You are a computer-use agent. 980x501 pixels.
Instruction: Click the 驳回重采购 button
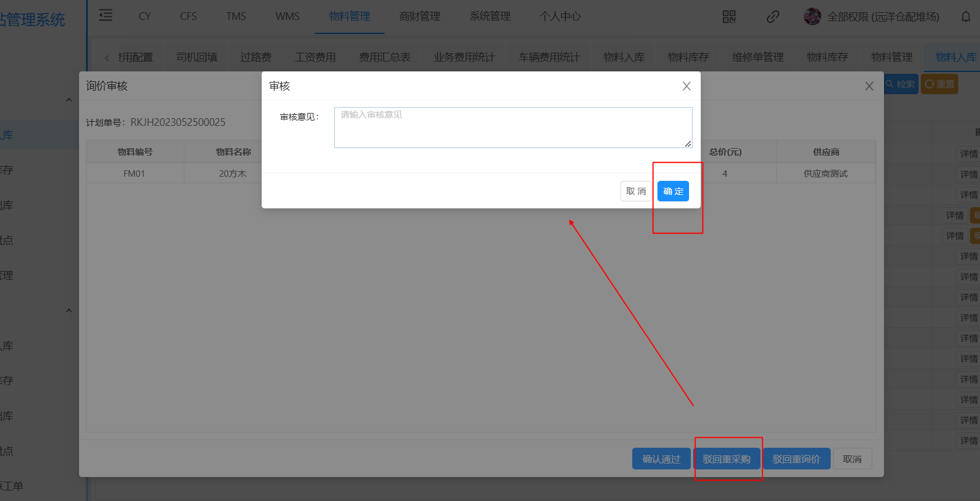(727, 459)
